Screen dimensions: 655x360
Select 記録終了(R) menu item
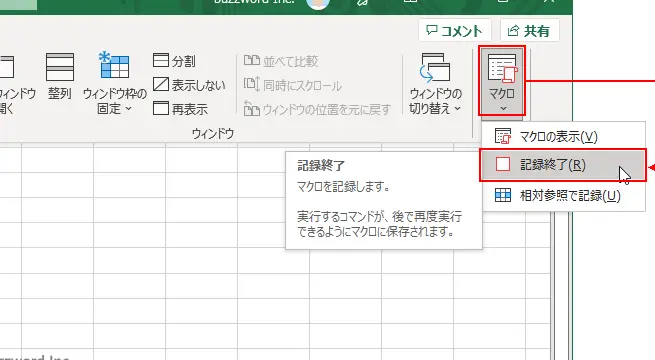[x=563, y=165]
